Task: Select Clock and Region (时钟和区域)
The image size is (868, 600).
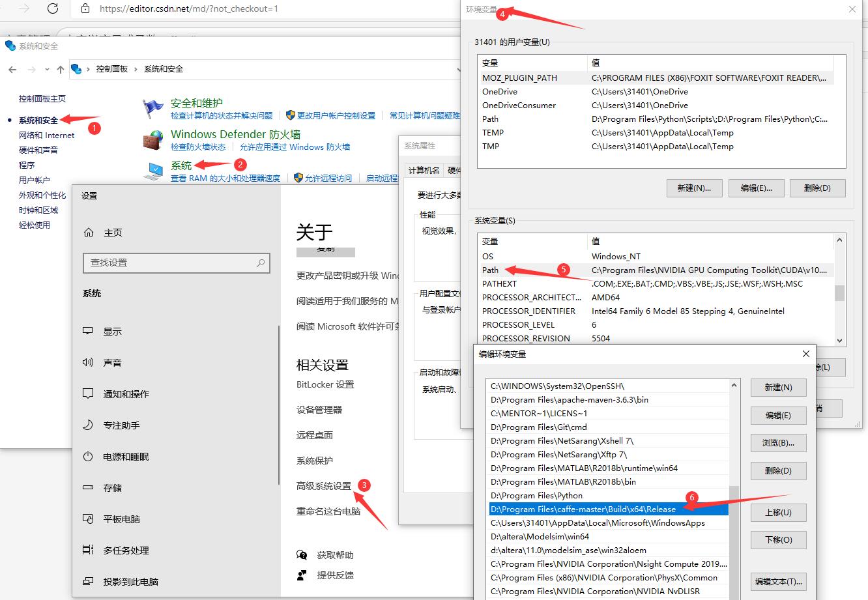Action: pyautogui.click(x=38, y=210)
